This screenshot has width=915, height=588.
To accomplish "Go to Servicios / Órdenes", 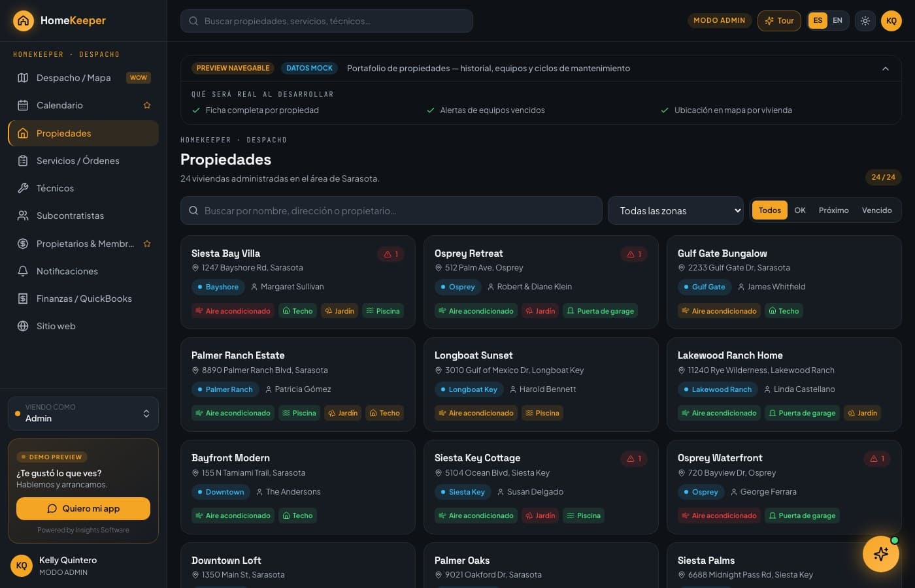I will click(x=83, y=161).
